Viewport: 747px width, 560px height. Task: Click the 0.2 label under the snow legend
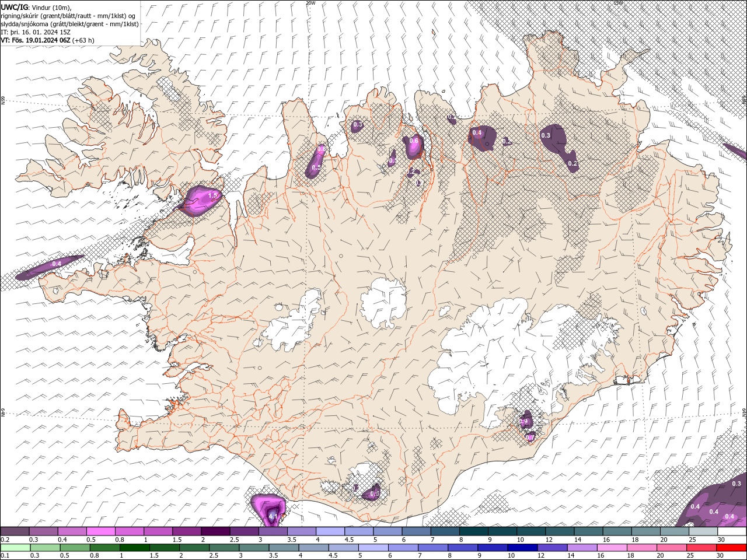[5, 540]
